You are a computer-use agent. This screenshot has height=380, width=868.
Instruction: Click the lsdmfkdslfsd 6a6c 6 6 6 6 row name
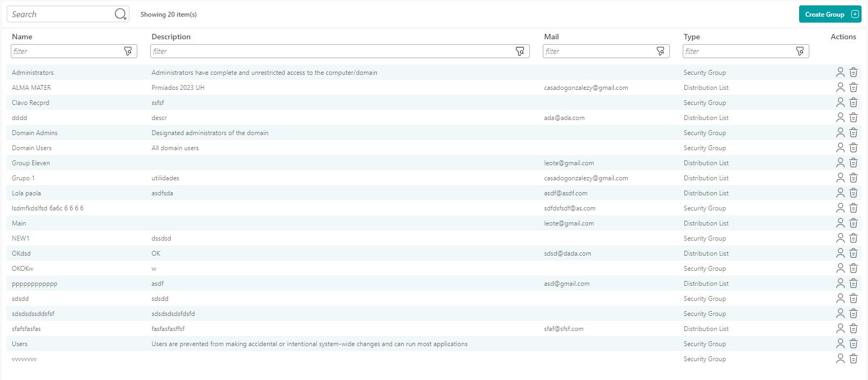point(47,208)
